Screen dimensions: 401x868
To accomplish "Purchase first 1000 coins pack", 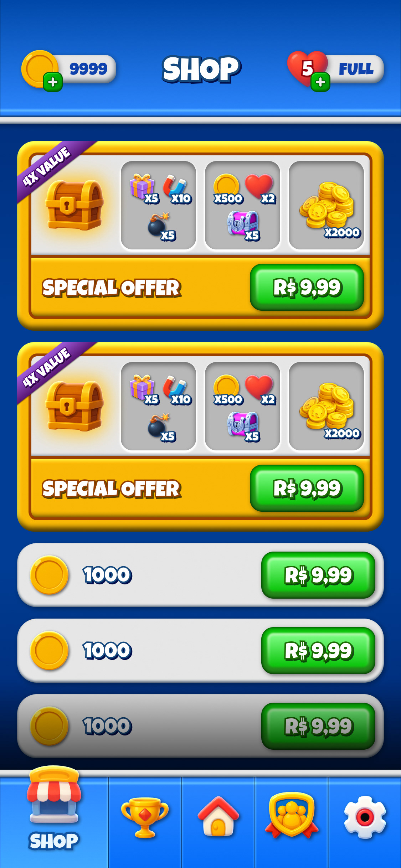I will [x=318, y=575].
